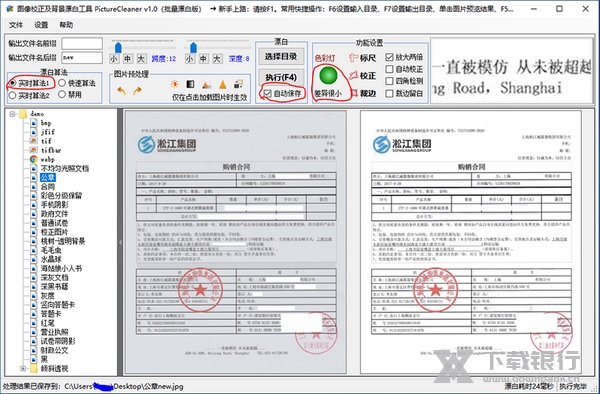600x394 pixels.
Task: Select 公章 in the file tree
Action: pos(48,177)
